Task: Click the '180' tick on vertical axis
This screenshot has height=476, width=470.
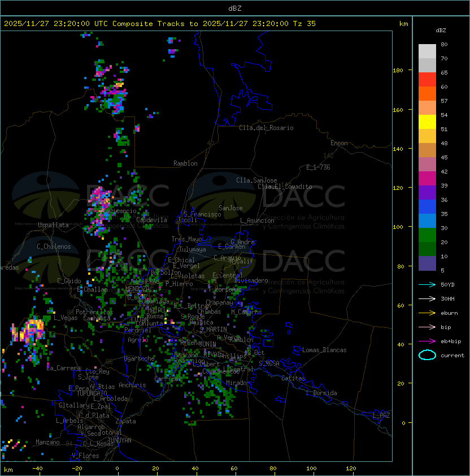Action: click(398, 70)
